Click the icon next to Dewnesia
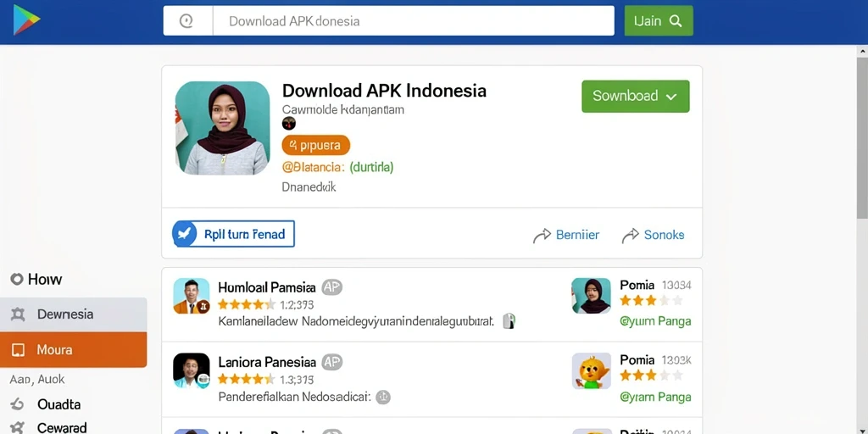The width and height of the screenshot is (868, 434). point(18,314)
